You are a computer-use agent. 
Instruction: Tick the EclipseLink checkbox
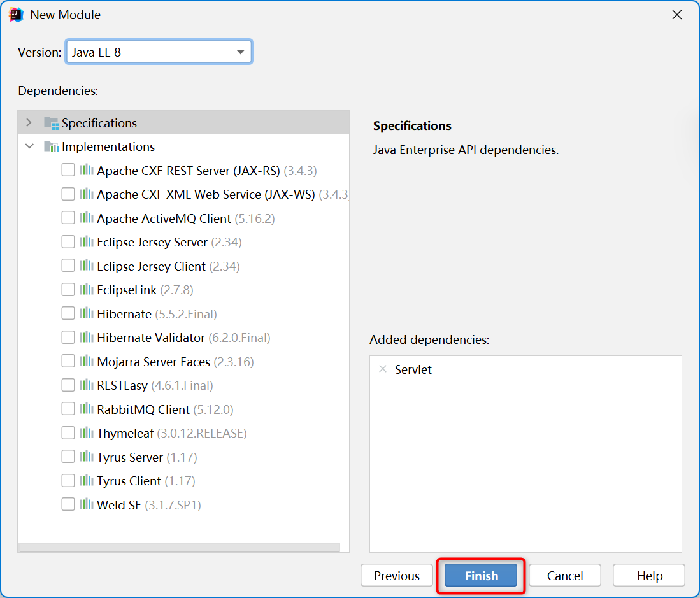pos(68,289)
